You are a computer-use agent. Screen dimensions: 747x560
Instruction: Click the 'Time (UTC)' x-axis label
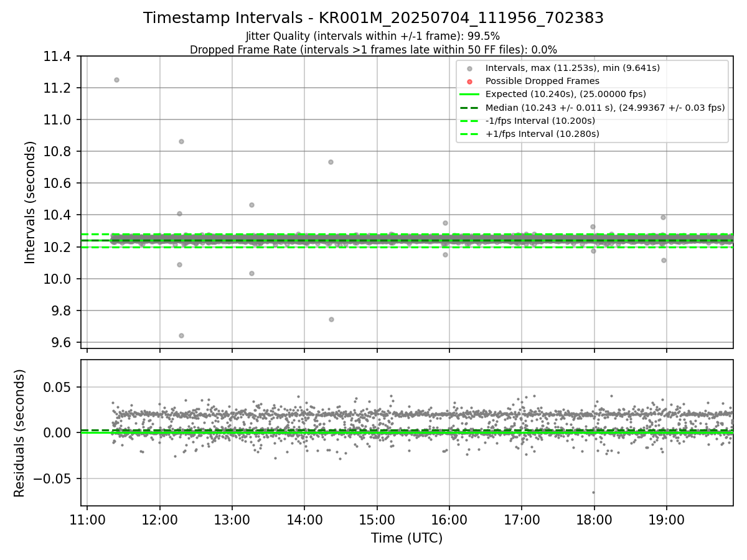407,538
